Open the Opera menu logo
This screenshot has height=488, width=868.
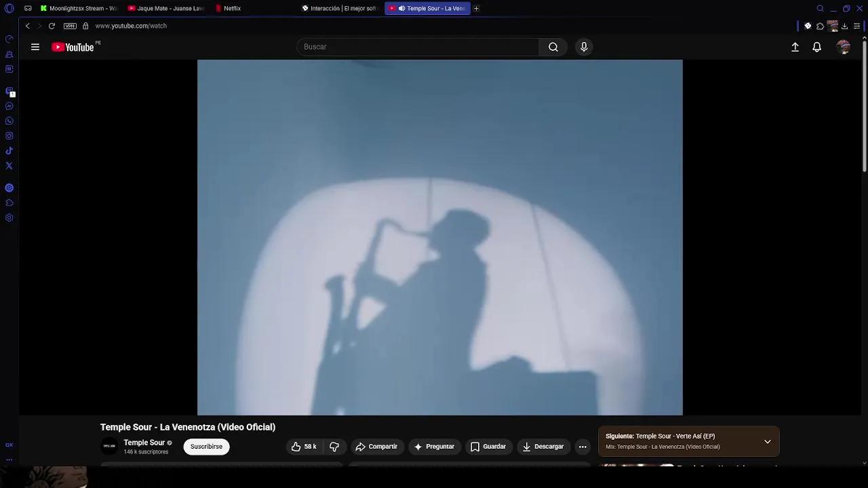pyautogui.click(x=9, y=9)
